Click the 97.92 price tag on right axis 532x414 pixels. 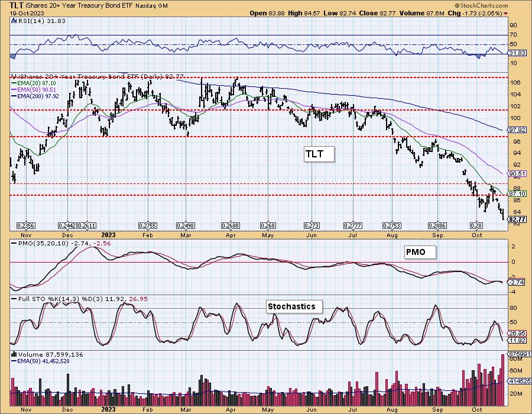click(518, 130)
